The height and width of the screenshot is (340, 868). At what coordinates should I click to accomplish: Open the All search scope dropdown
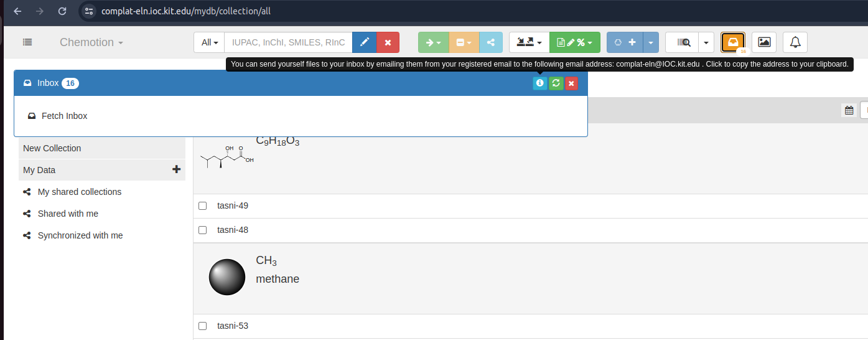pos(209,42)
